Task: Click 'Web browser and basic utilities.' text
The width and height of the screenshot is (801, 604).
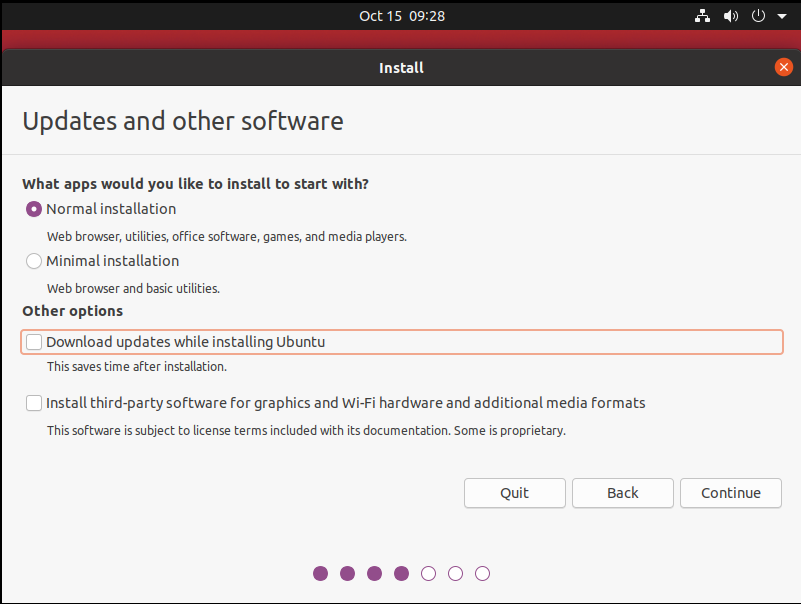Action: 133,289
